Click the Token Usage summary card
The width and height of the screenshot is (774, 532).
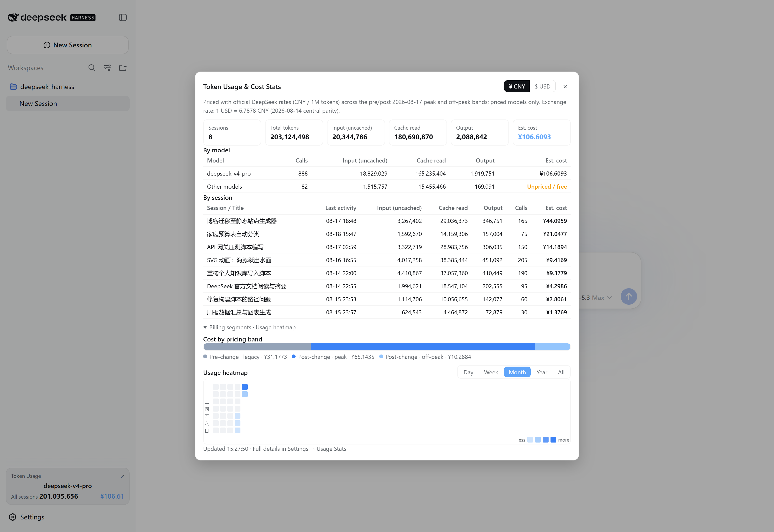point(68,486)
